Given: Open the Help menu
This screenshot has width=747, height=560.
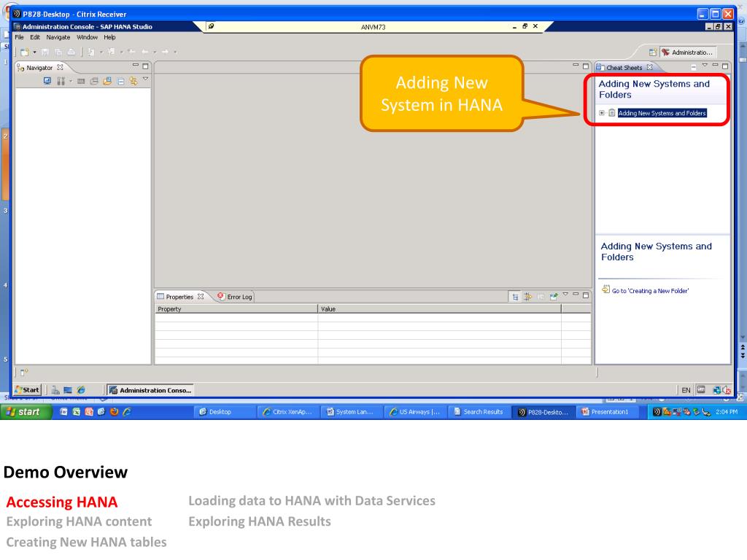Looking at the screenshot, I should point(109,37).
